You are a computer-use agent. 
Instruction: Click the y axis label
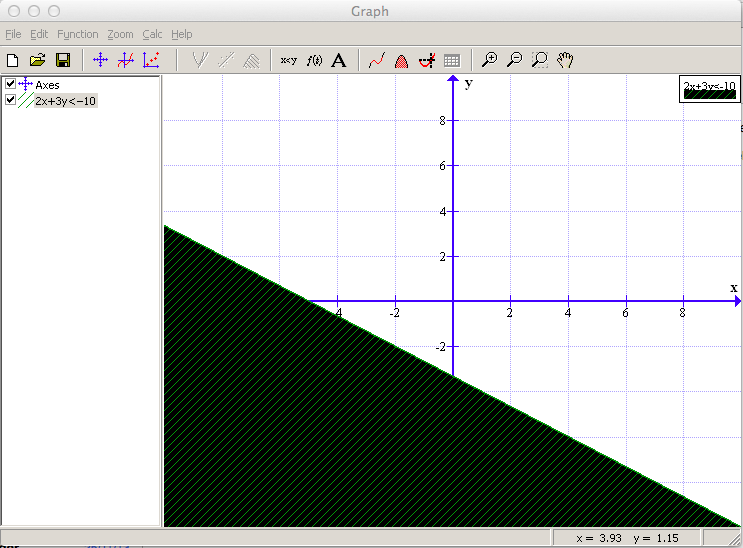(468, 84)
